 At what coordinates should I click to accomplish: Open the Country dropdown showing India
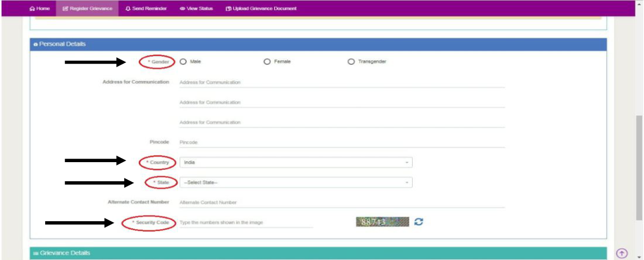pyautogui.click(x=295, y=163)
